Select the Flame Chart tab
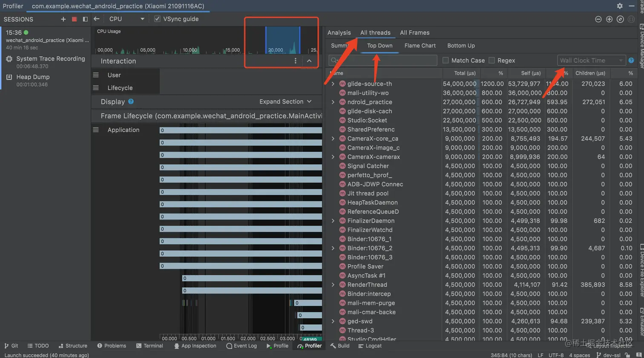 pos(420,46)
